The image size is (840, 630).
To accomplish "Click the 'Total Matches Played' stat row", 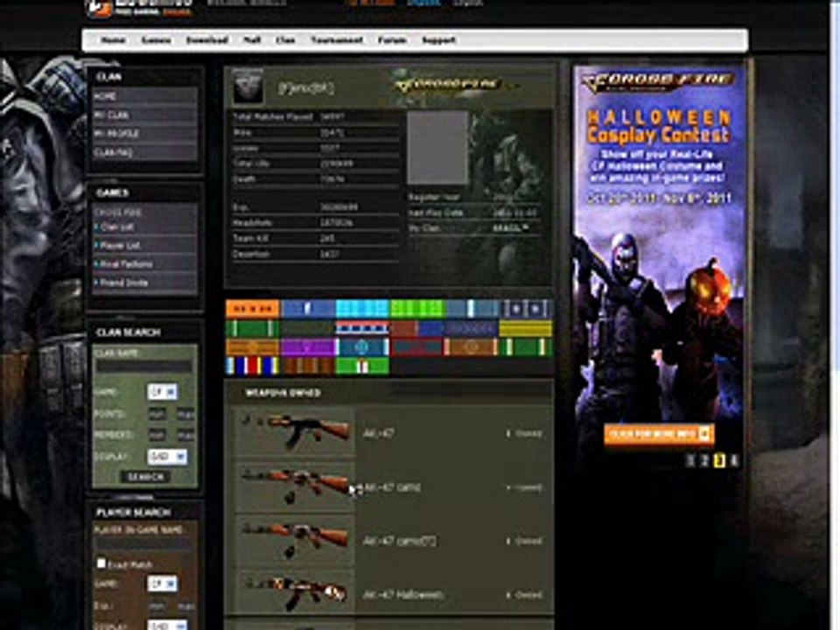I will [316, 116].
